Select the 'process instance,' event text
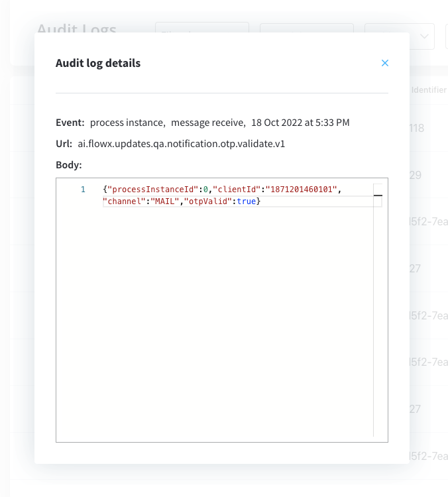The height and width of the screenshot is (497, 448). [x=128, y=123]
